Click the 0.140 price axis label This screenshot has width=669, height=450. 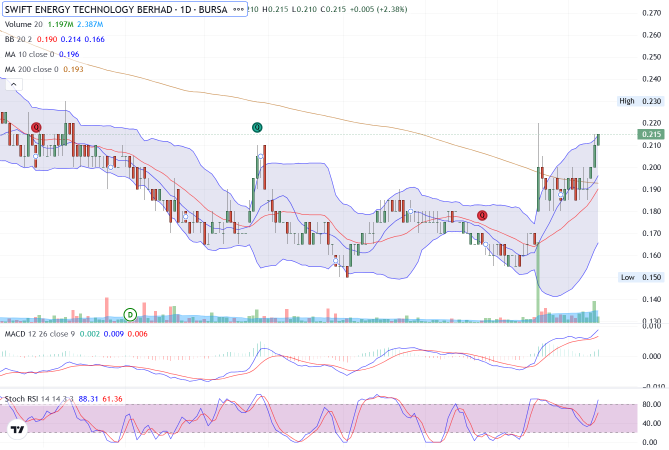(x=652, y=299)
